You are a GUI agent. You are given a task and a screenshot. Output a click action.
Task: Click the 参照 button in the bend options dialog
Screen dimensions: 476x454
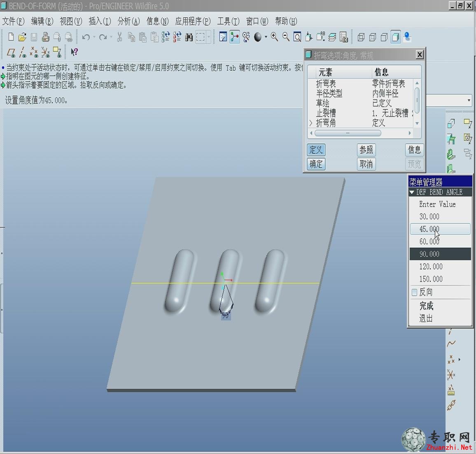(x=366, y=150)
